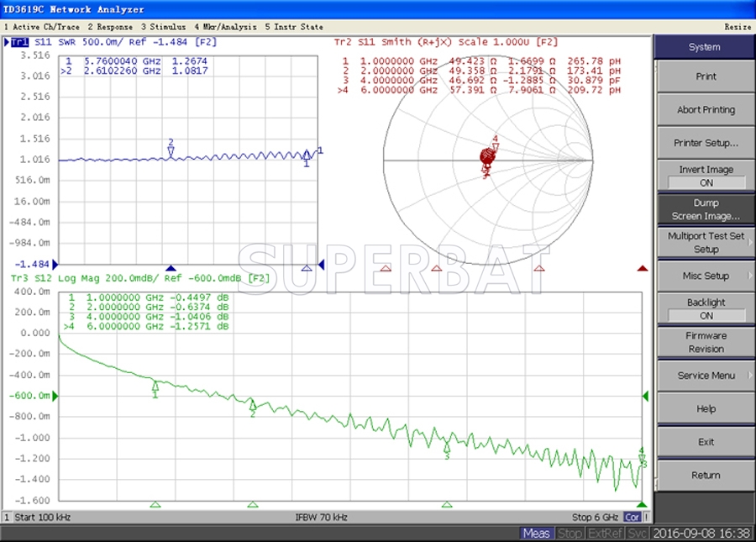This screenshot has height=542, width=756.
Task: Click the ExtRef status indicator
Action: pyautogui.click(x=605, y=534)
